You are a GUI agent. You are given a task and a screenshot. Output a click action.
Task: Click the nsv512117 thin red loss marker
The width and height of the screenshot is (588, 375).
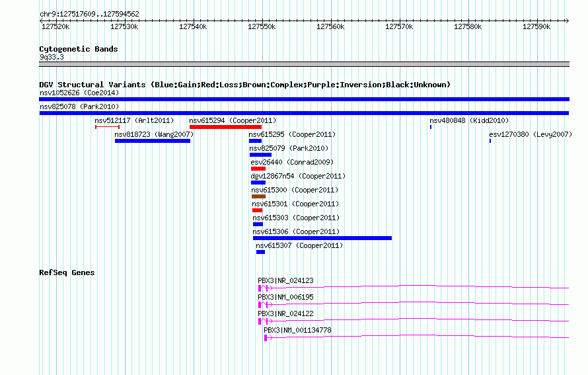(107, 127)
